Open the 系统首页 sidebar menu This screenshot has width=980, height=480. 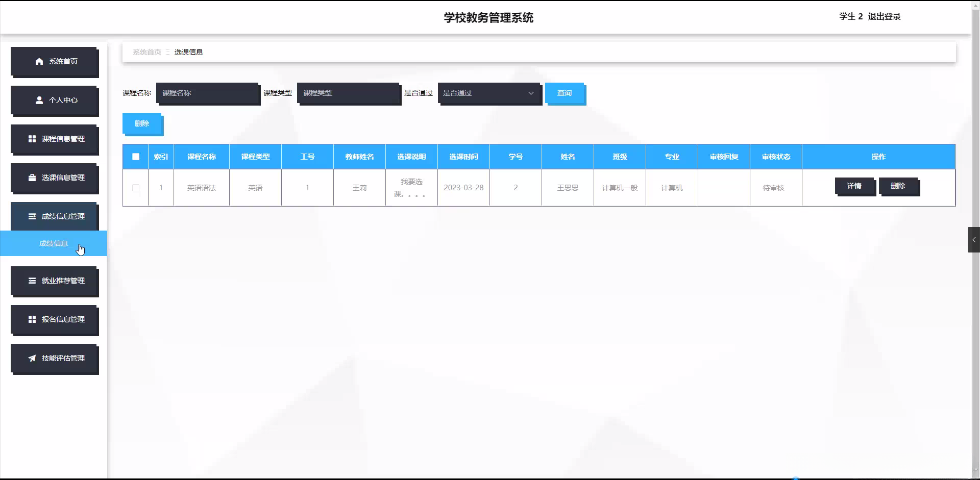pyautogui.click(x=54, y=61)
